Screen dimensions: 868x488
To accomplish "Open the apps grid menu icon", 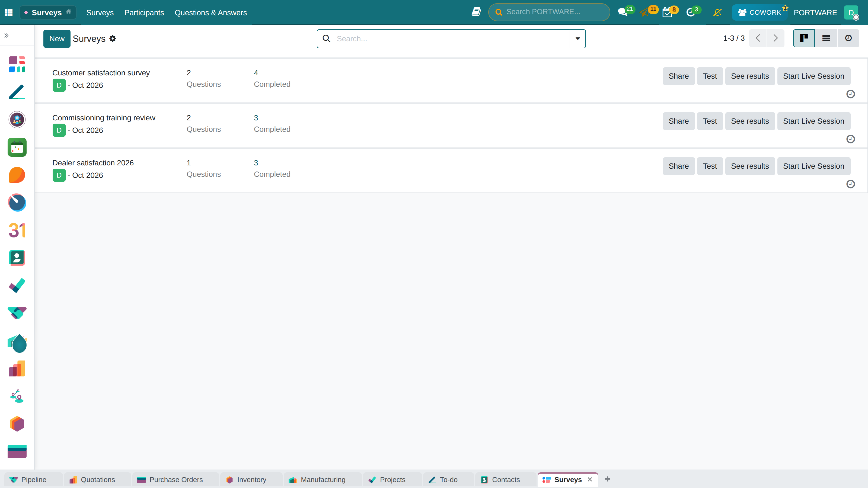I will (9, 12).
